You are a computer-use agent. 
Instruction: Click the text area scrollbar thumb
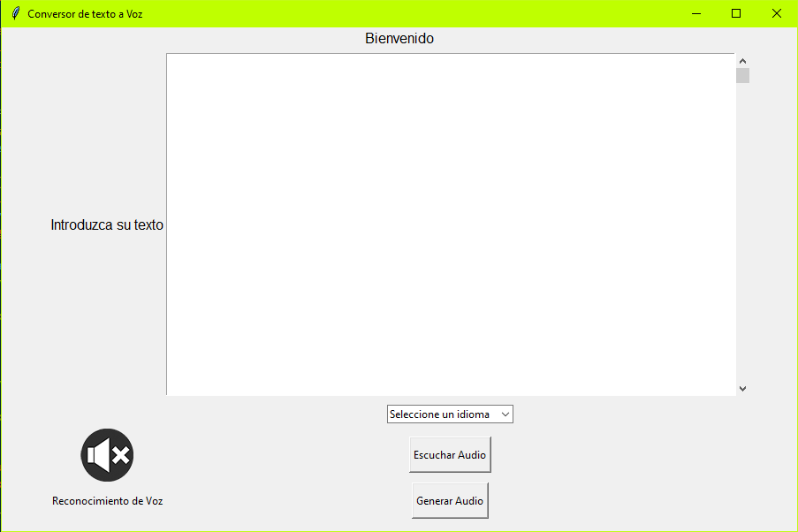click(742, 75)
